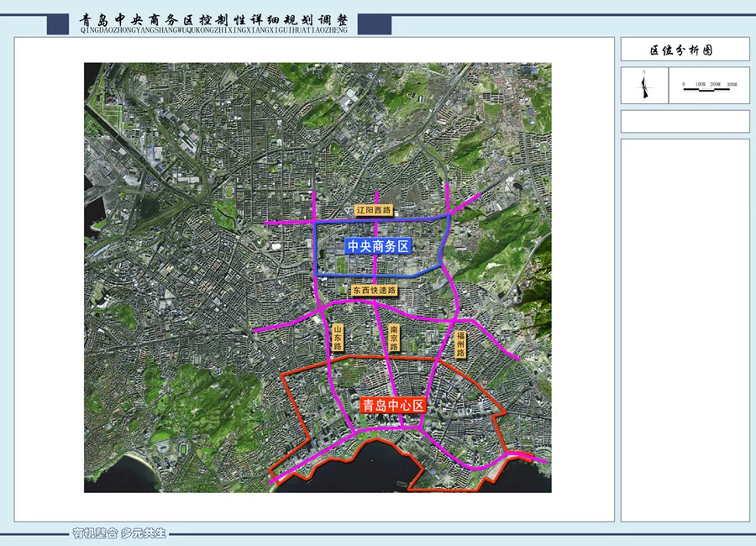The width and height of the screenshot is (756, 546).
Task: Select the 中央商务区 blue label
Action: coord(377,246)
